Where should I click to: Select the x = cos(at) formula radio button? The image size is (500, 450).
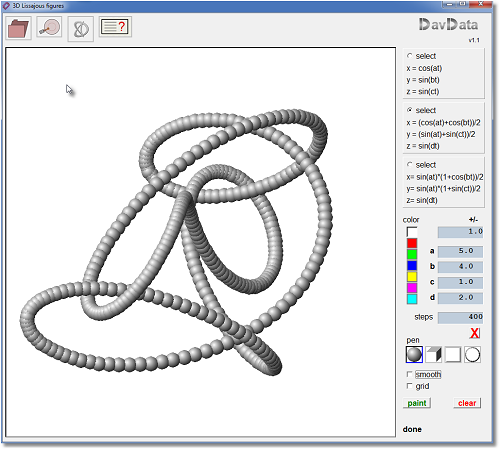click(410, 56)
